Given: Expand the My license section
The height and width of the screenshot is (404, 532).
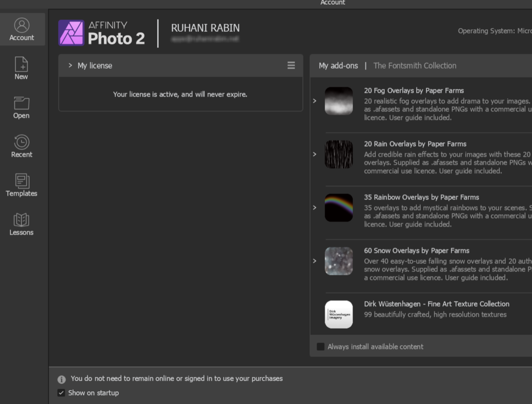Looking at the screenshot, I should [x=70, y=66].
